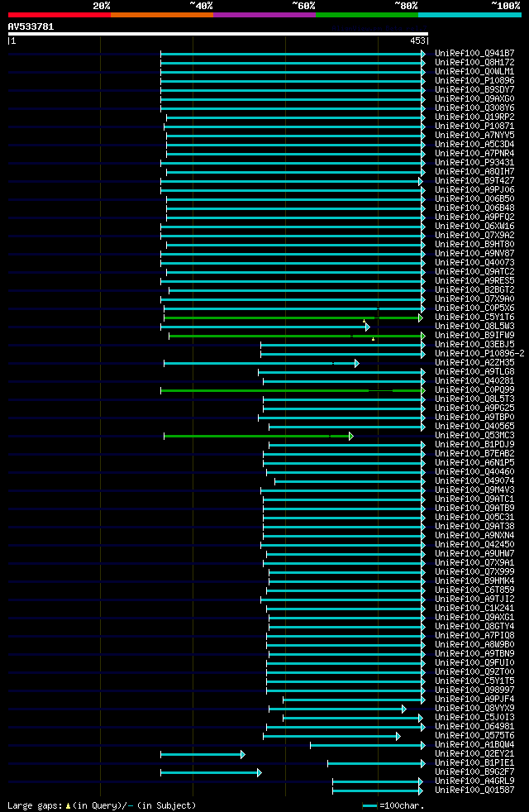Select the UniRef100_B9HMK4 label
Image resolution: width=529 pixels, height=812 pixels.
coord(474,581)
